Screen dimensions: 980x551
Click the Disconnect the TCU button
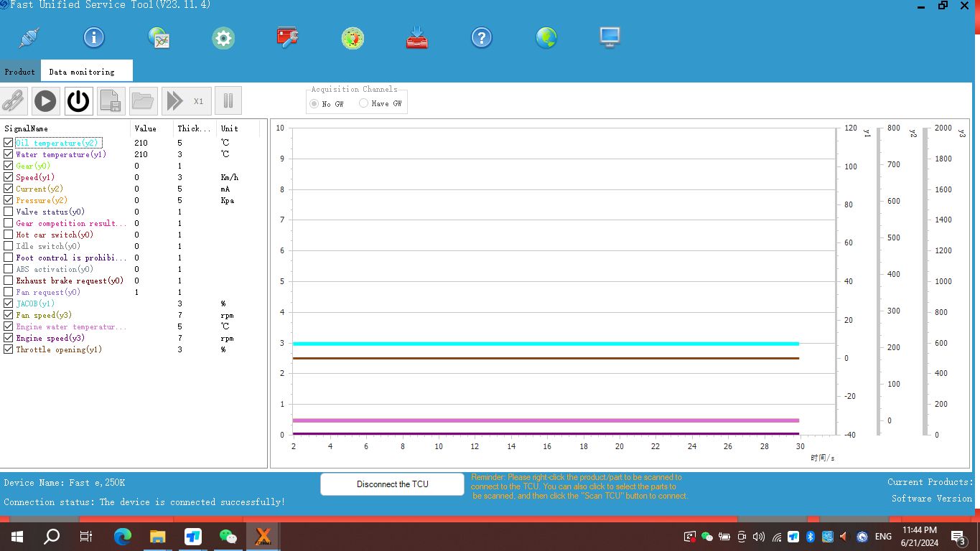[x=392, y=484]
